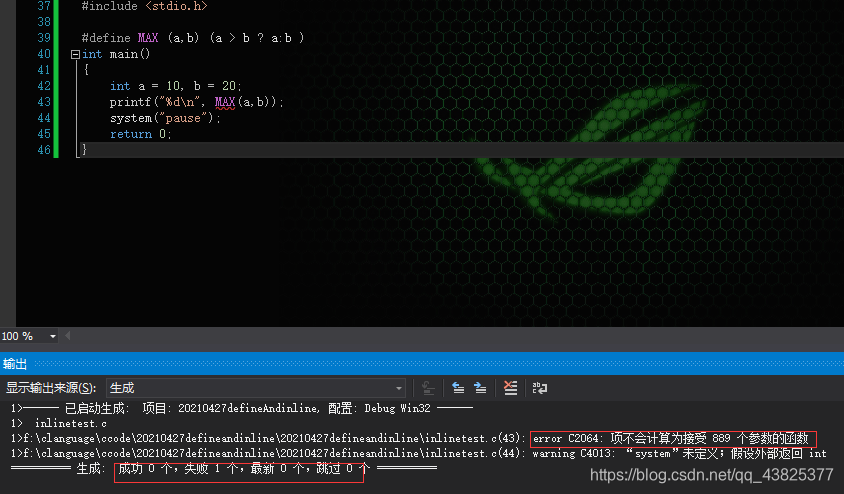Click the 输出 panel title bar
The height and width of the screenshot is (494, 844).
[422, 364]
